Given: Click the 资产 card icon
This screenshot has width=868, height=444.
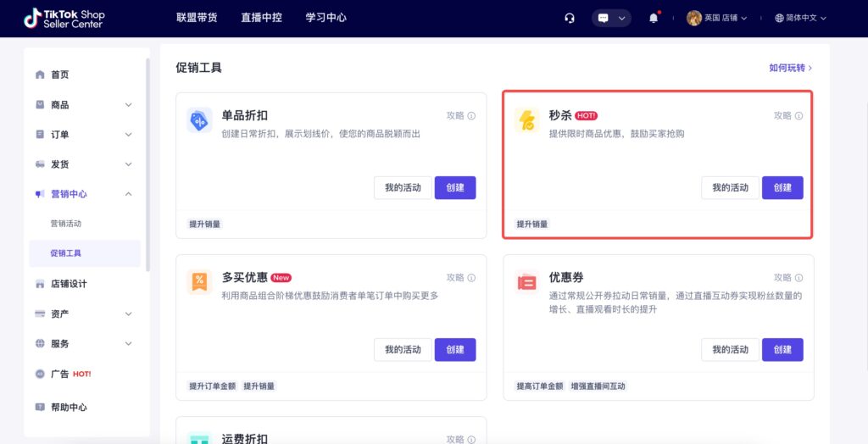Looking at the screenshot, I should [x=40, y=314].
